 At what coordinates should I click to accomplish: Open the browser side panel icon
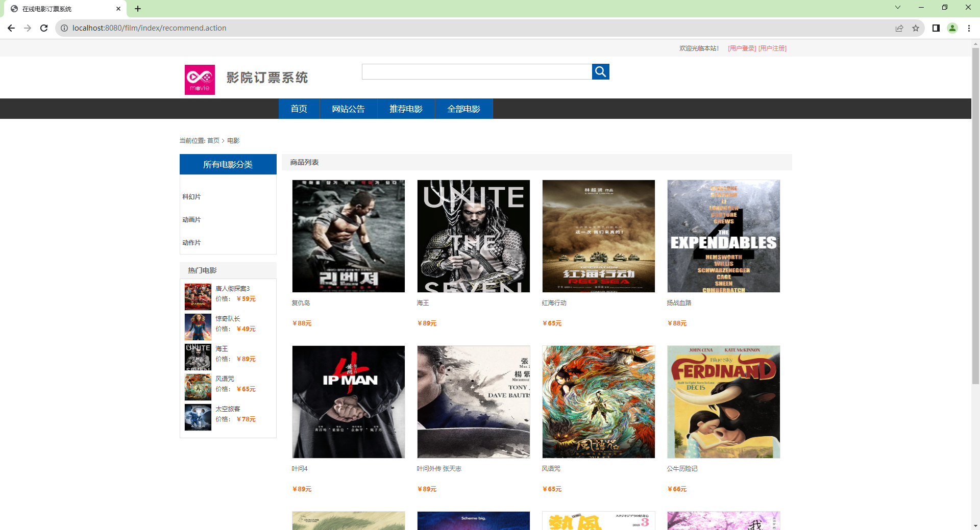(x=936, y=28)
